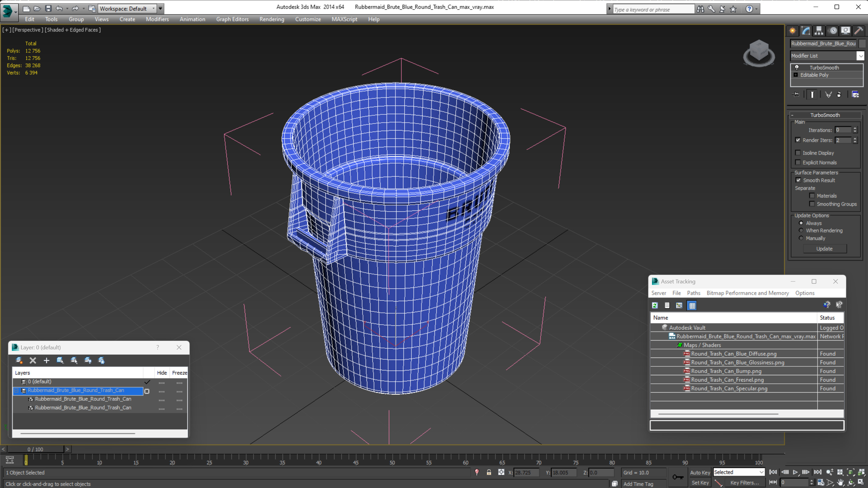
Task: Select Round_Trash_Can_Blue_Diffuse.png asset
Action: [x=734, y=353]
